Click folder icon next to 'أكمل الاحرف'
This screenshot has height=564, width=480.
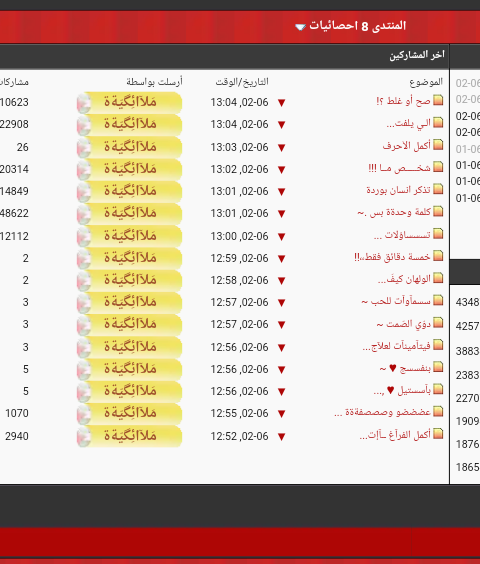point(438,145)
